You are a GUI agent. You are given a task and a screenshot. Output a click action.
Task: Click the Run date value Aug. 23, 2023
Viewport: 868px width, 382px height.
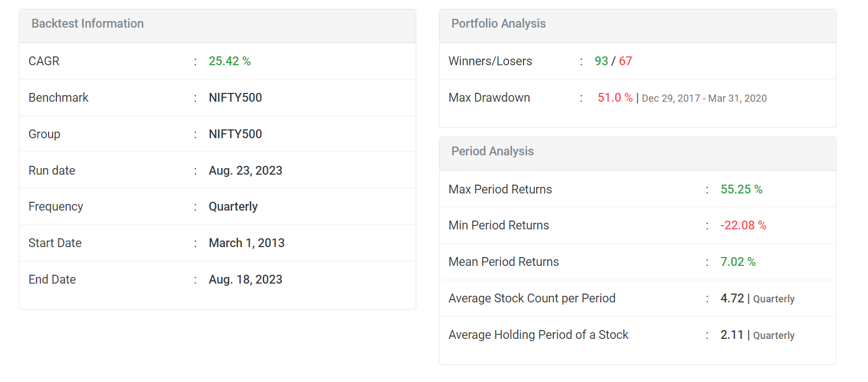pyautogui.click(x=245, y=171)
